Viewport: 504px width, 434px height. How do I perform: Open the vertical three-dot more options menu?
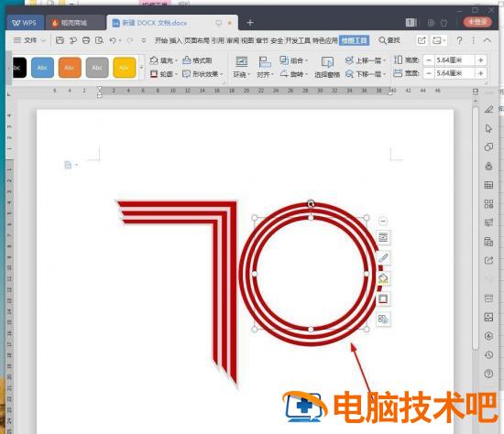[473, 40]
